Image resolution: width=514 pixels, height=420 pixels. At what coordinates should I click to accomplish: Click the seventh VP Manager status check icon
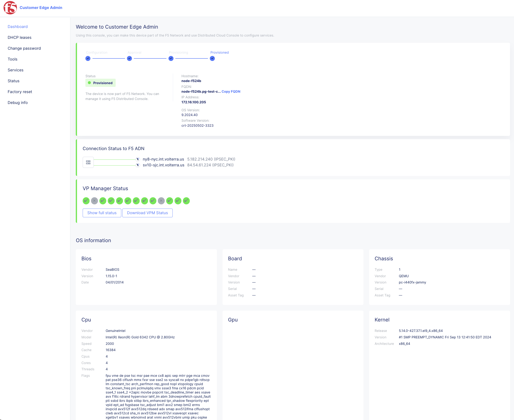coord(136,201)
